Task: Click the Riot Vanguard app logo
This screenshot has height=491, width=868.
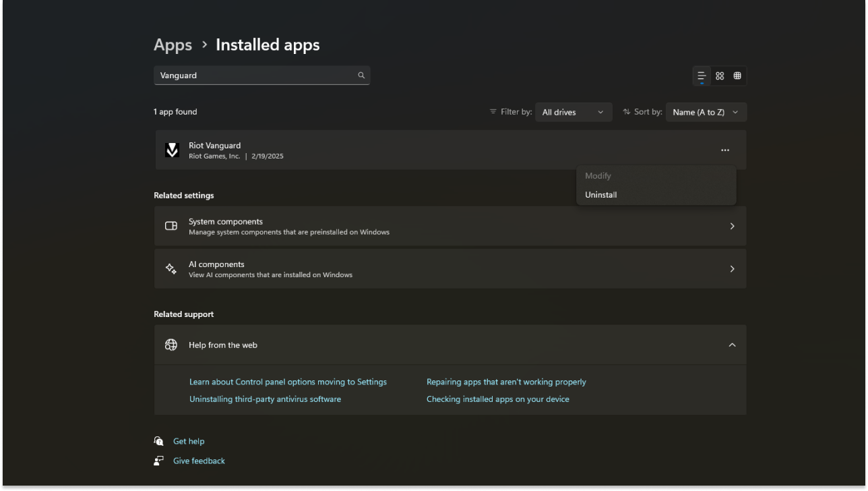Action: click(x=173, y=150)
